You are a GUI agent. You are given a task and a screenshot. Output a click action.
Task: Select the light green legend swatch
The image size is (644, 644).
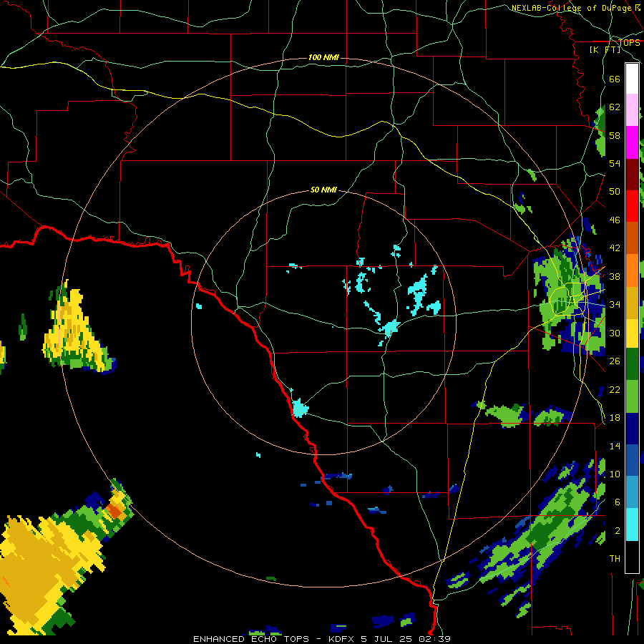[632, 396]
